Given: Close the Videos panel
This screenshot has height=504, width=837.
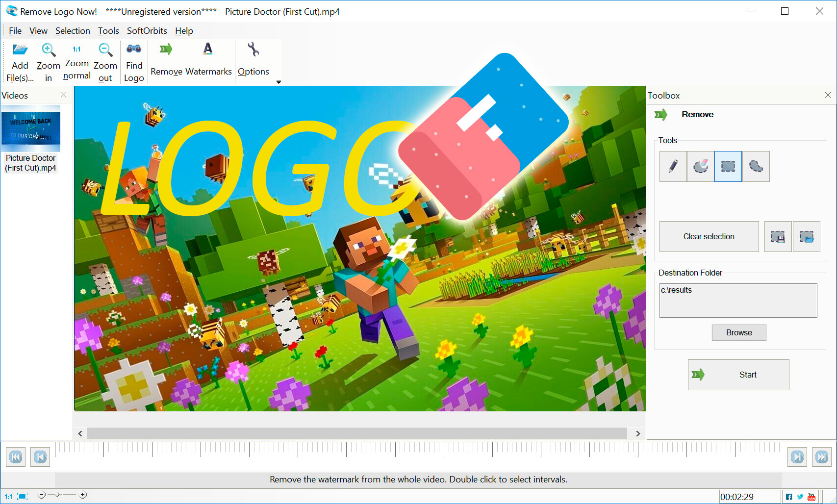Looking at the screenshot, I should point(63,95).
